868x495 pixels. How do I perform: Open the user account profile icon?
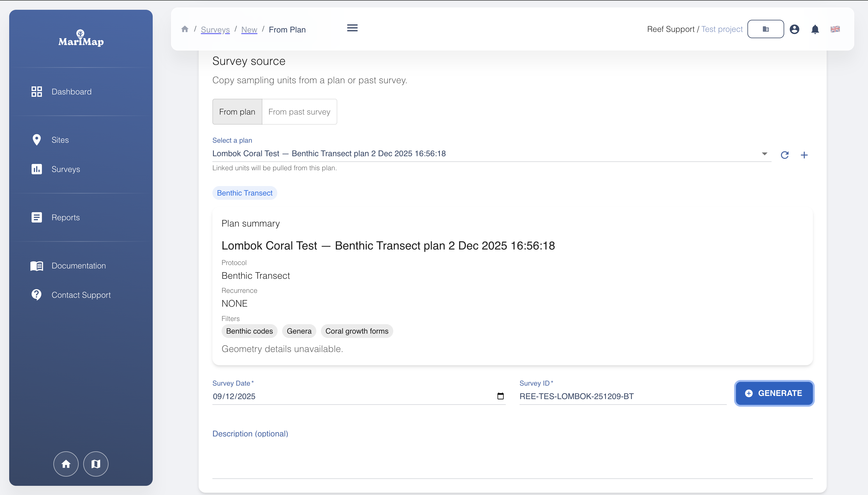coord(794,29)
